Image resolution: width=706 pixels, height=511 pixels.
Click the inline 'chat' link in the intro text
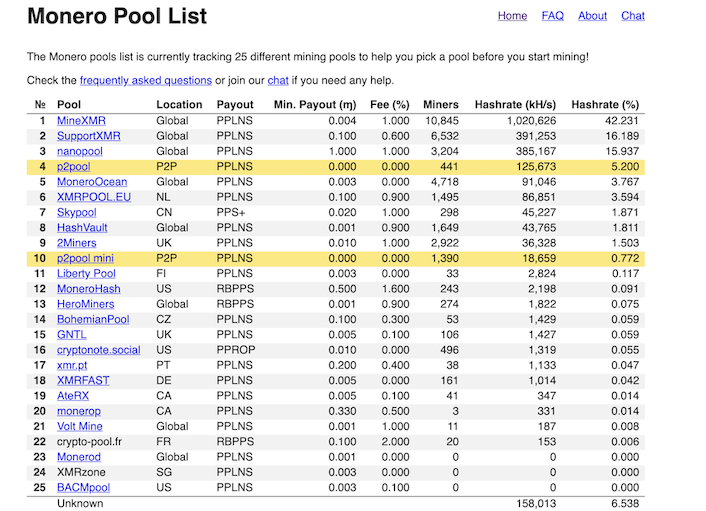278,81
